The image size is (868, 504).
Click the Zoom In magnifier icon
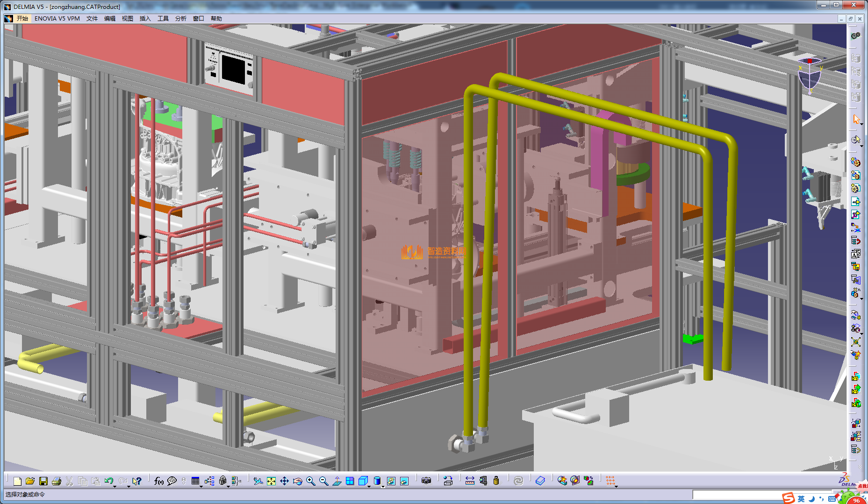click(x=310, y=481)
